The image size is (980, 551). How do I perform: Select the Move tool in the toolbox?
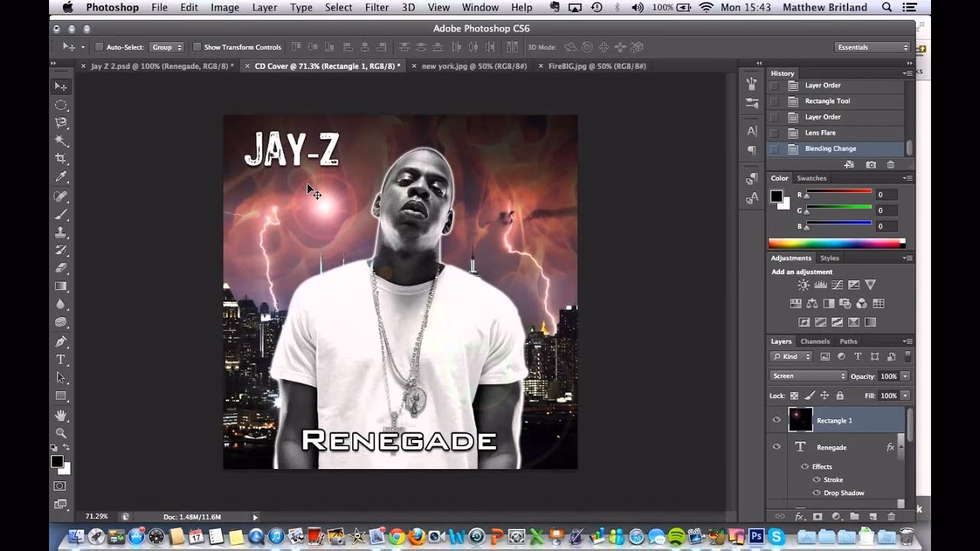pos(61,86)
